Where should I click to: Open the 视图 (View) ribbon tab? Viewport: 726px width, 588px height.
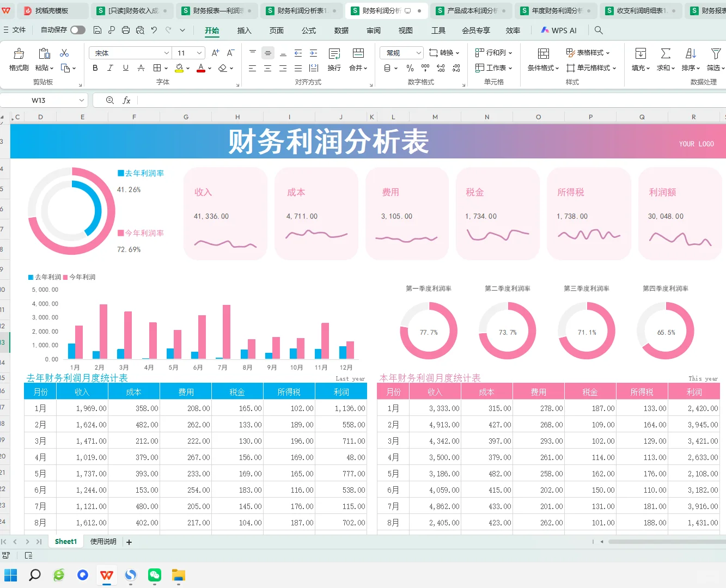click(406, 30)
